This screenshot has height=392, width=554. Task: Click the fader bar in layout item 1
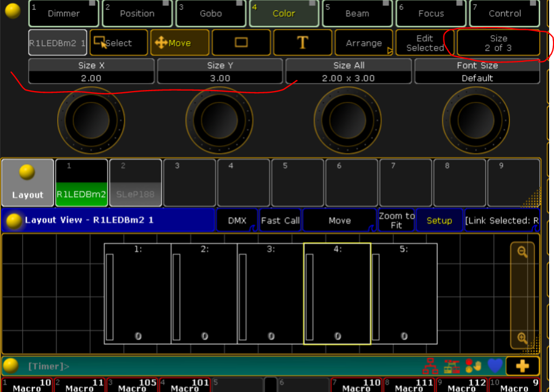pyautogui.click(x=110, y=297)
